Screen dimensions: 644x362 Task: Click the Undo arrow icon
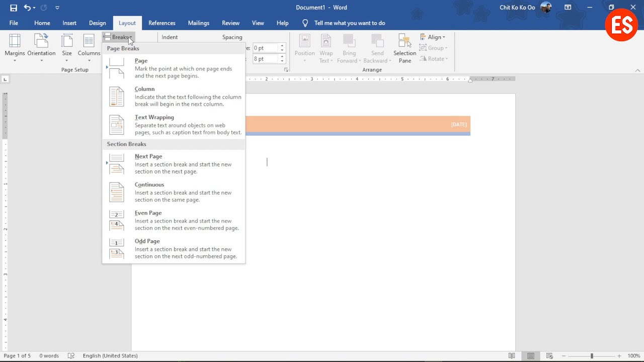pos(27,8)
